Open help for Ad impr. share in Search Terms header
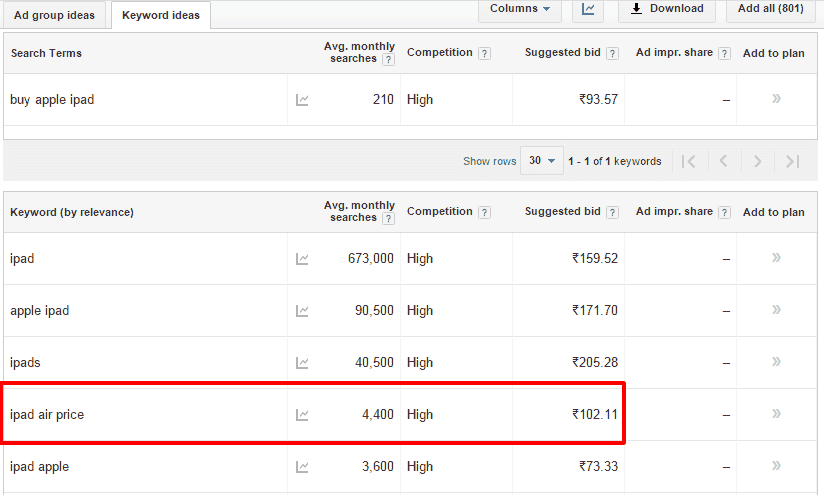Image resolution: width=824 pixels, height=495 pixels. coord(725,53)
